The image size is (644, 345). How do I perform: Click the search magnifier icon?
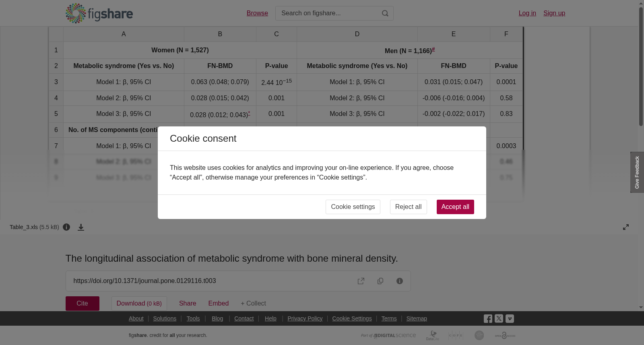[385, 13]
